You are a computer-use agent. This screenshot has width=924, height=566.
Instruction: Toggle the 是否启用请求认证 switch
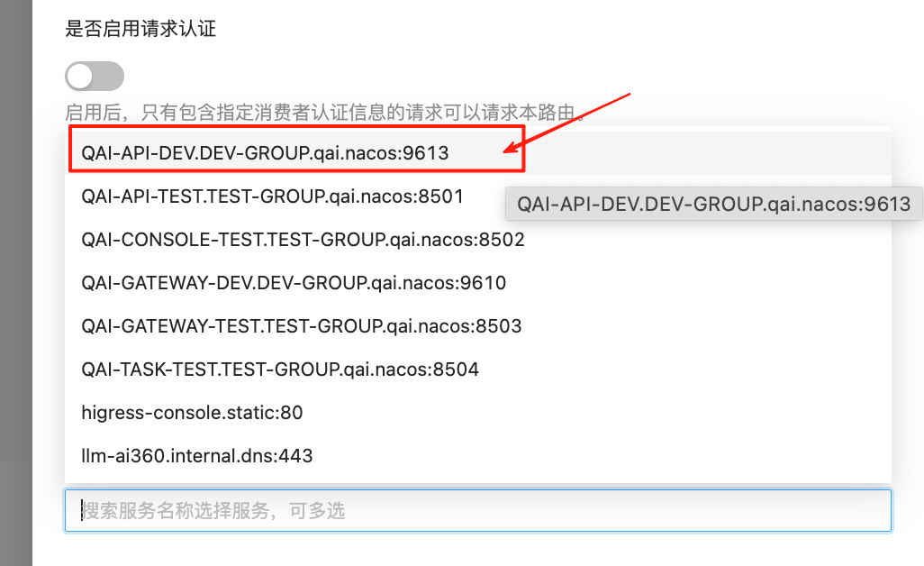coord(95,76)
